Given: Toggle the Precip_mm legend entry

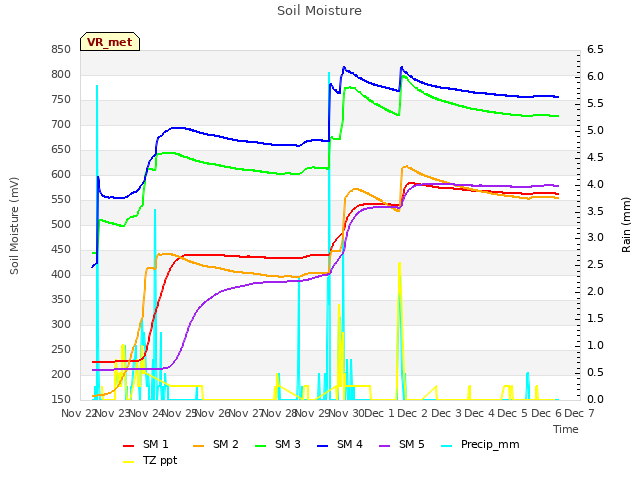Looking at the screenshot, I should [480, 444].
